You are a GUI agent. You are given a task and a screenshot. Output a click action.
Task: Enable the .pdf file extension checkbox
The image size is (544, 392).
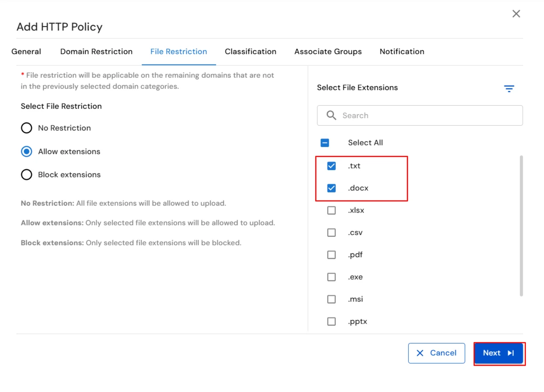tap(331, 254)
